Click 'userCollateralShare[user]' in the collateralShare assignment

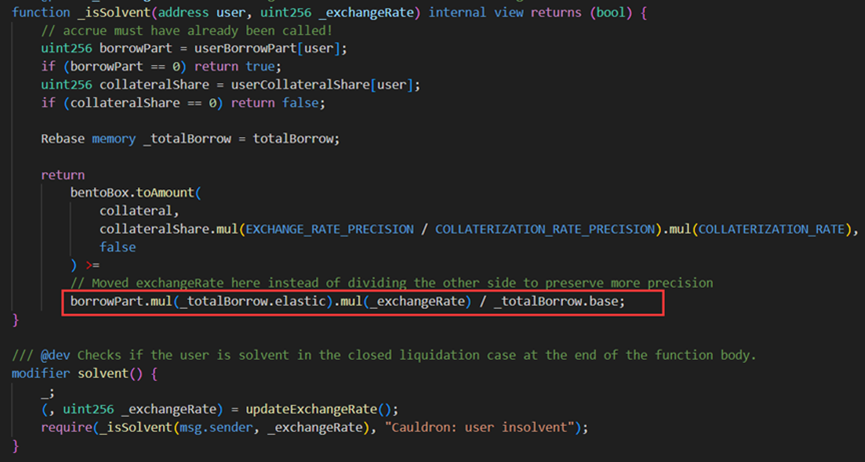(x=322, y=85)
